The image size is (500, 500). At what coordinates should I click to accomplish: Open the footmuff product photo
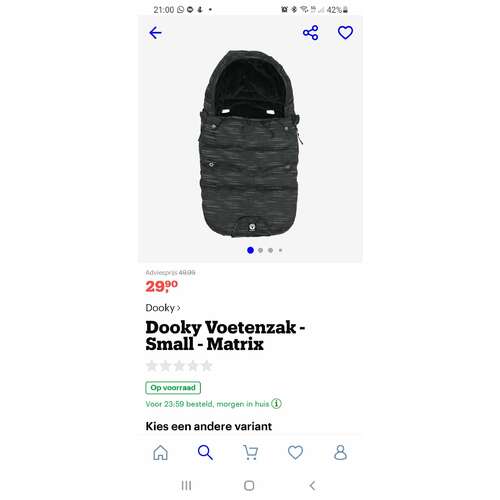click(249, 144)
